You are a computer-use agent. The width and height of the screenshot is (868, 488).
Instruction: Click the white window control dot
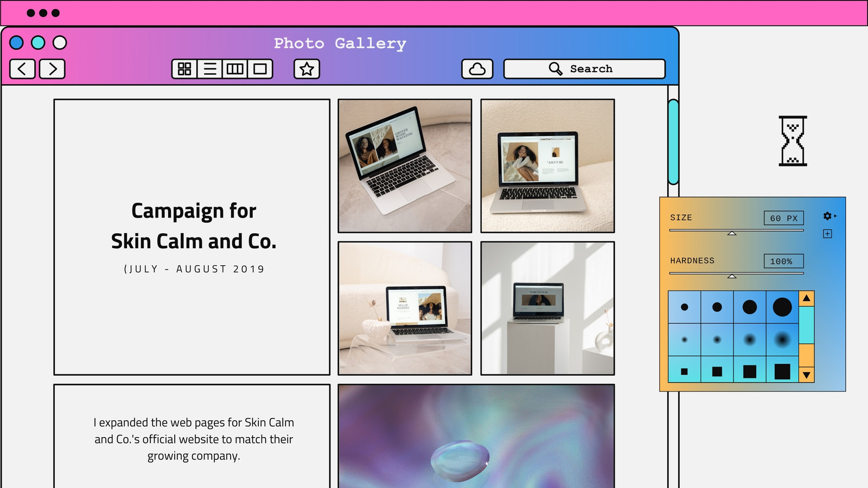(x=60, y=42)
